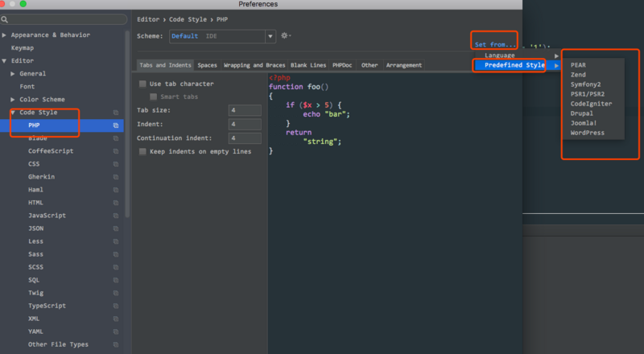
Task: Click the green maximize window button
Action: point(23,4)
